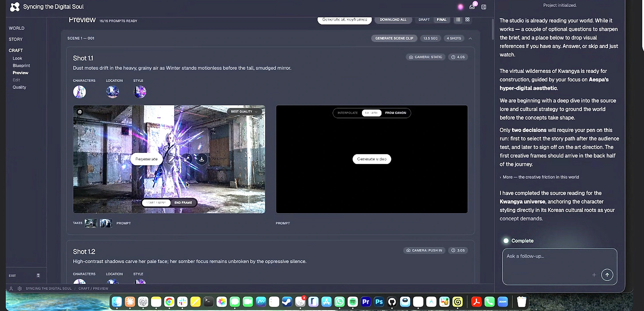Open Shot 1.1 style thumbnail
The height and width of the screenshot is (311, 644).
click(140, 92)
